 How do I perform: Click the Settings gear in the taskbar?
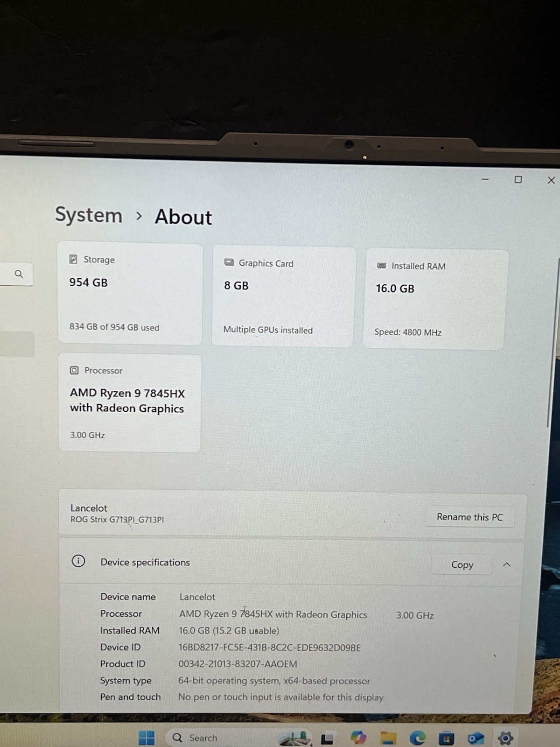(505, 738)
